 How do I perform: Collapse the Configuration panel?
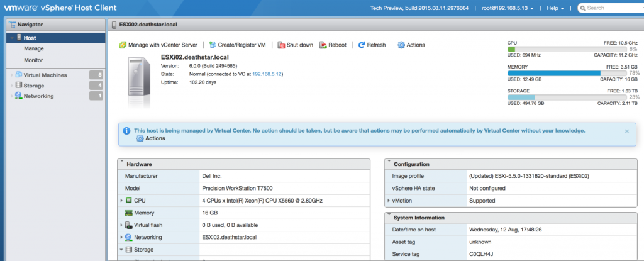(389, 162)
